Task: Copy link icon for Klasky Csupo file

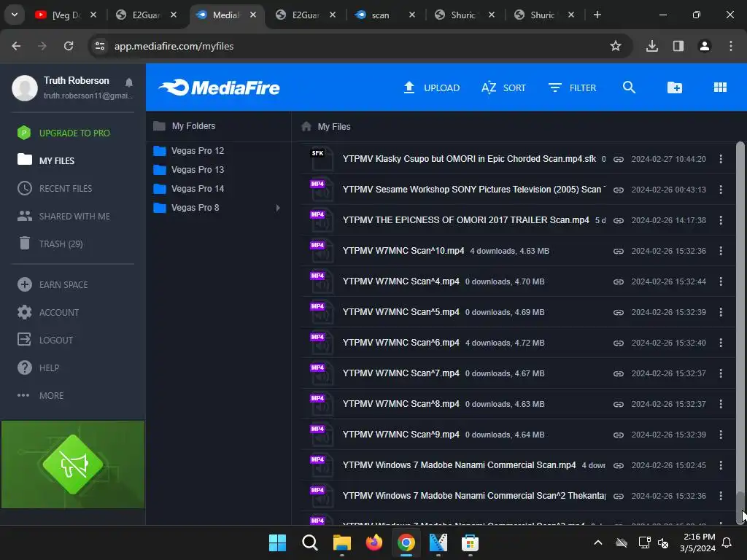Action: pyautogui.click(x=619, y=159)
